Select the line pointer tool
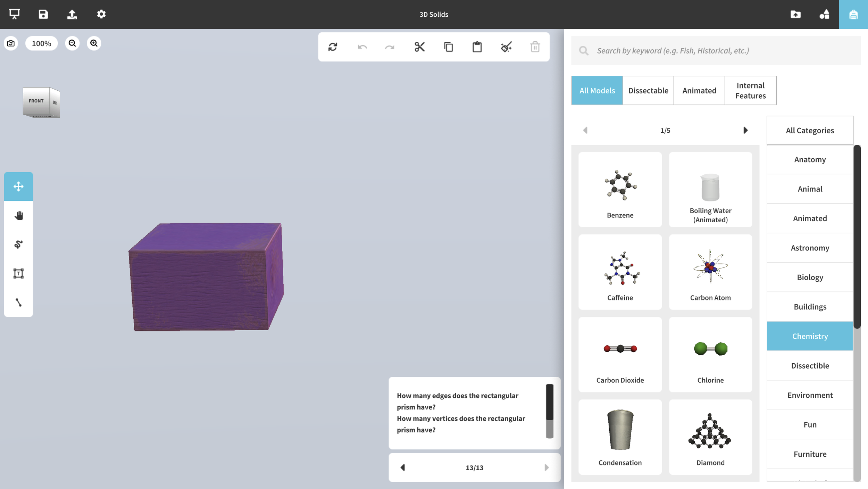 (x=18, y=302)
